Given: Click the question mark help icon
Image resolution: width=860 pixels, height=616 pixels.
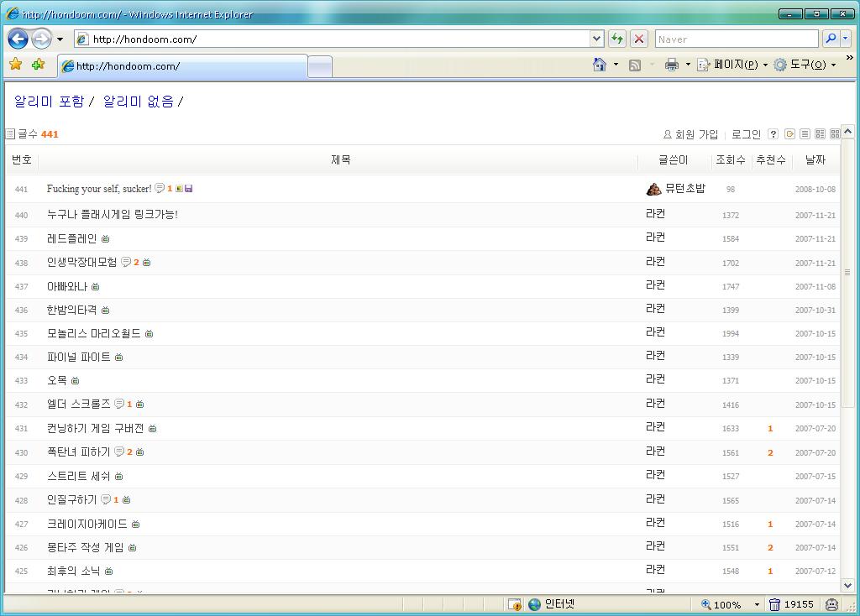Looking at the screenshot, I should 773,134.
